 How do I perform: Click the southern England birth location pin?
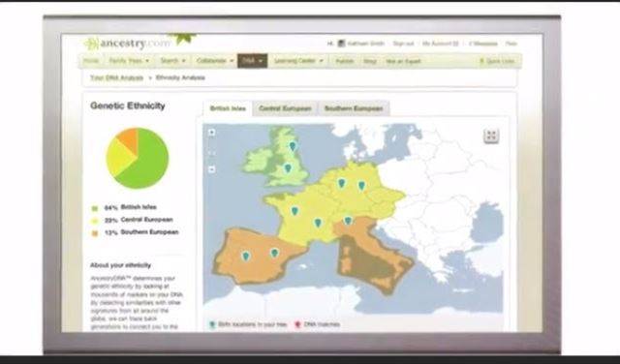click(288, 168)
